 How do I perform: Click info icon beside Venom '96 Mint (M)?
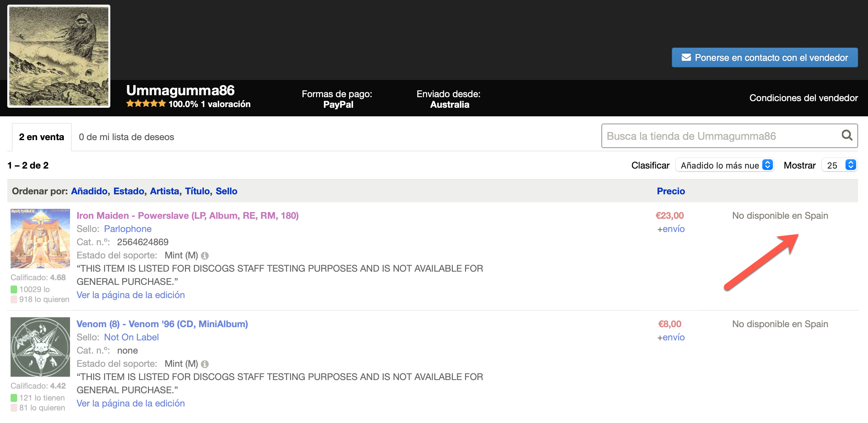coord(204,365)
